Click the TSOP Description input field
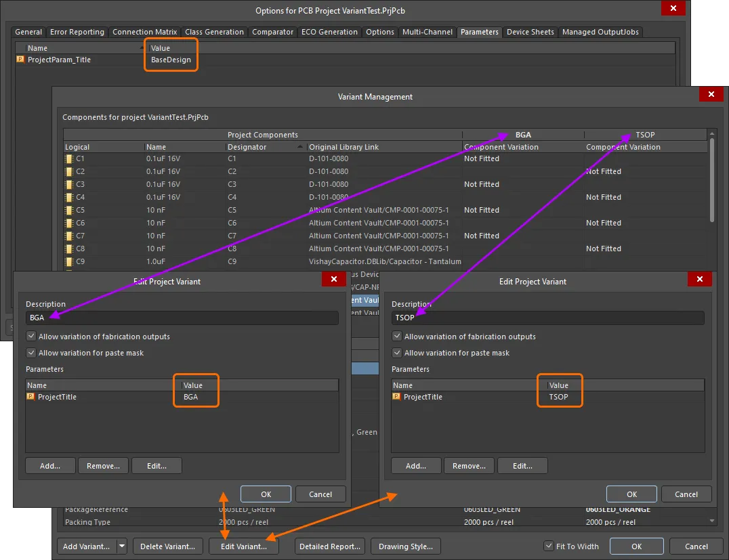The image size is (729, 560). tap(547, 318)
